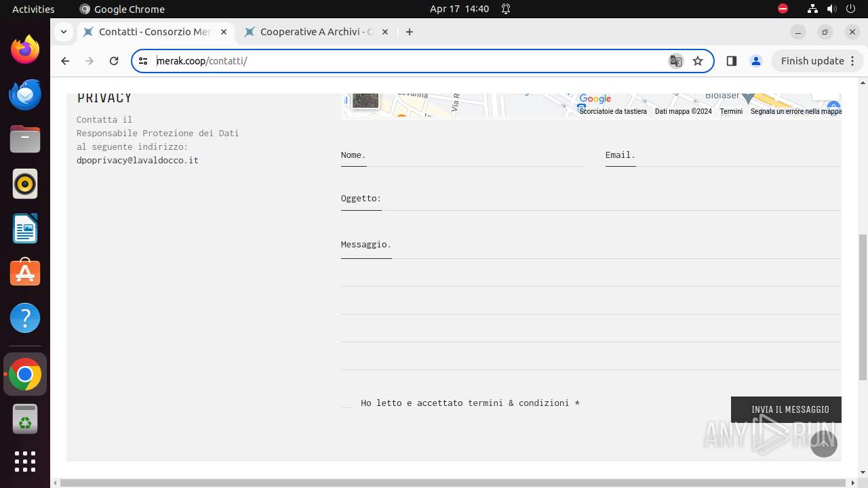Open the Help icon in dock
Screen dimensions: 868x488
coord(25,318)
